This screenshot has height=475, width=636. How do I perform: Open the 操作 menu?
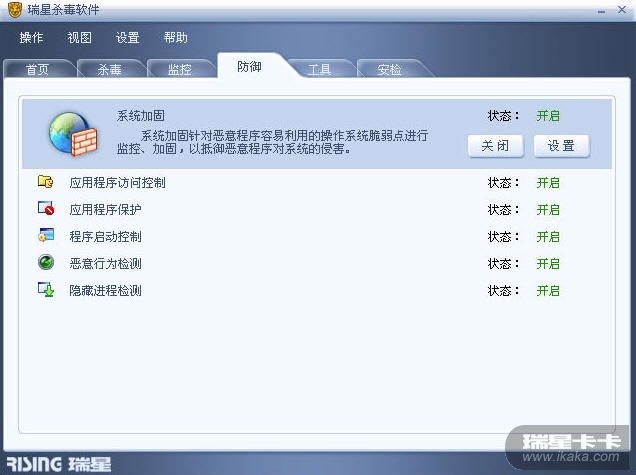[x=31, y=38]
